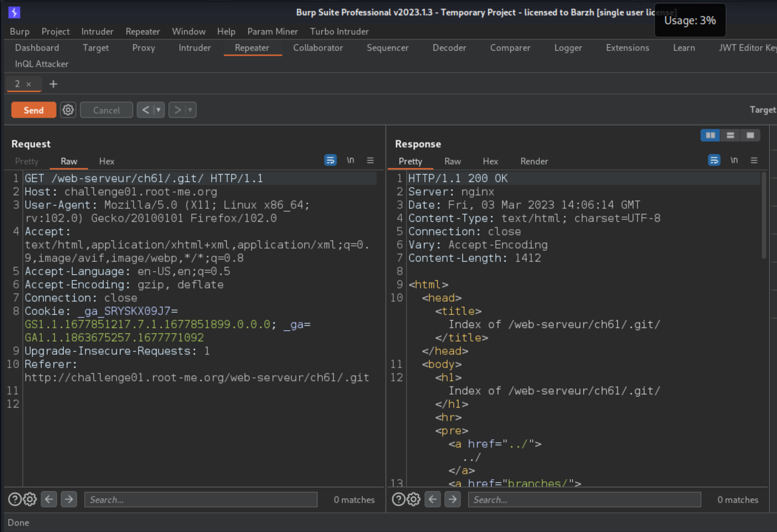Viewport: 777px width, 532px height.
Task: Switch to the Intruder tool tab
Action: tap(195, 48)
